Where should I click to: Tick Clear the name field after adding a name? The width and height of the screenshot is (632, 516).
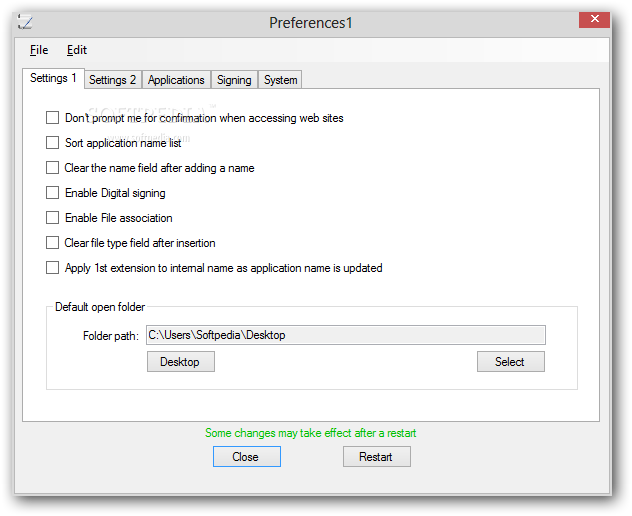(52, 168)
